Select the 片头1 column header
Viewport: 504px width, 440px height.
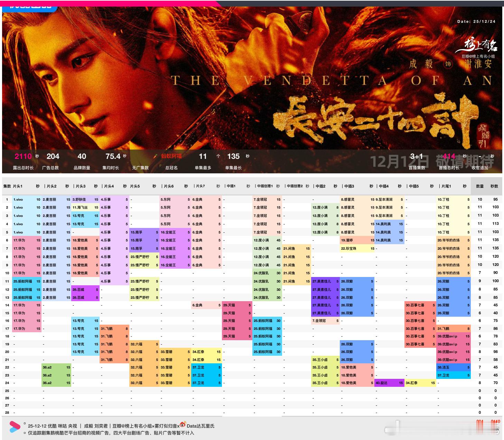pos(18,186)
